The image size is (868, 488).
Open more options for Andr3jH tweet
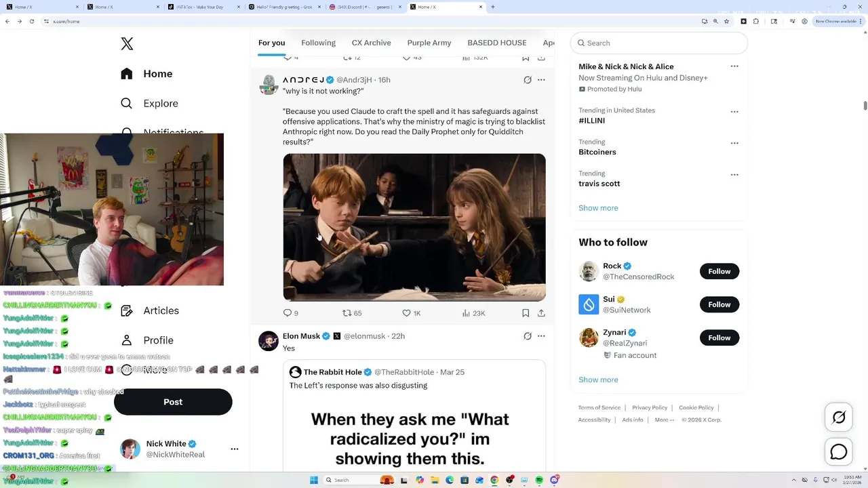pos(541,80)
